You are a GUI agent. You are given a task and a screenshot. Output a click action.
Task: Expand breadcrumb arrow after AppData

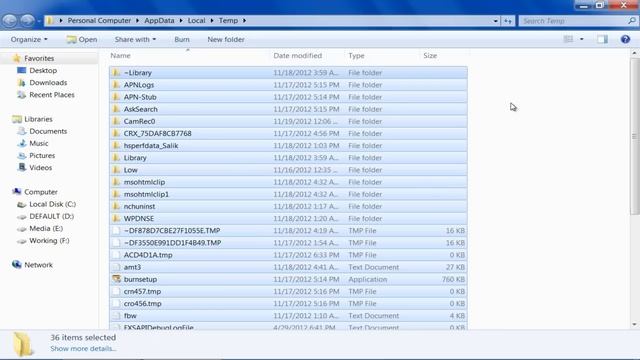pyautogui.click(x=181, y=20)
